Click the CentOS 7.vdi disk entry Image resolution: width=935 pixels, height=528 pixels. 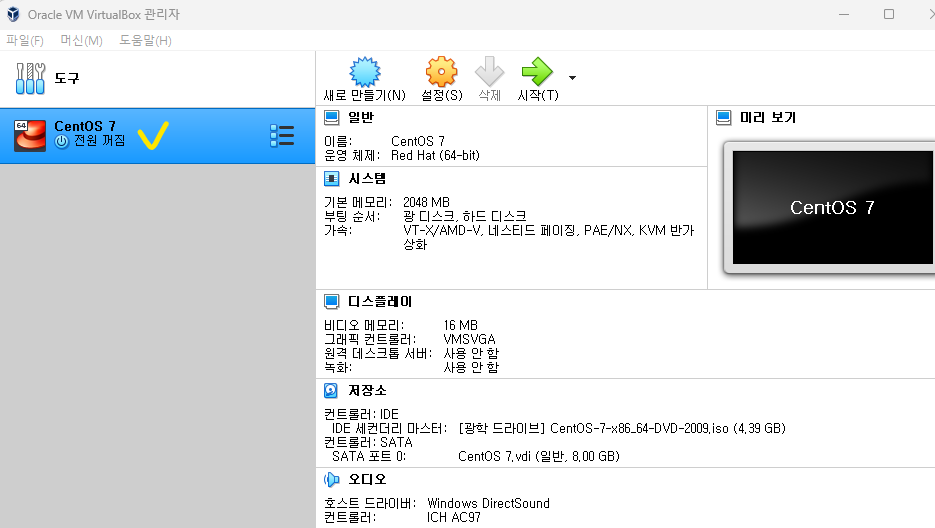(x=539, y=456)
